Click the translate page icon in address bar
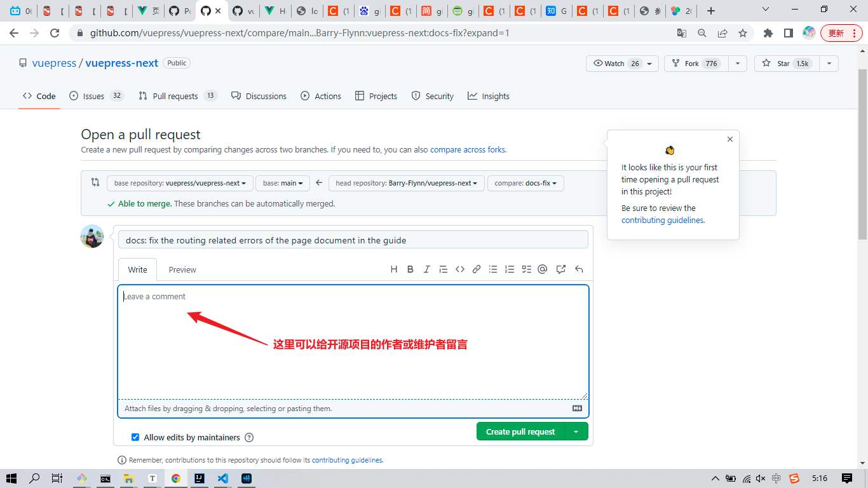Image resolution: width=868 pixels, height=488 pixels. pyautogui.click(x=682, y=33)
